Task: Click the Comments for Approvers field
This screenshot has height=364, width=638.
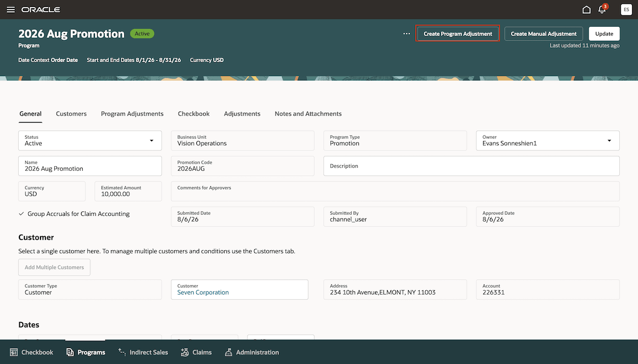Action: (395, 191)
